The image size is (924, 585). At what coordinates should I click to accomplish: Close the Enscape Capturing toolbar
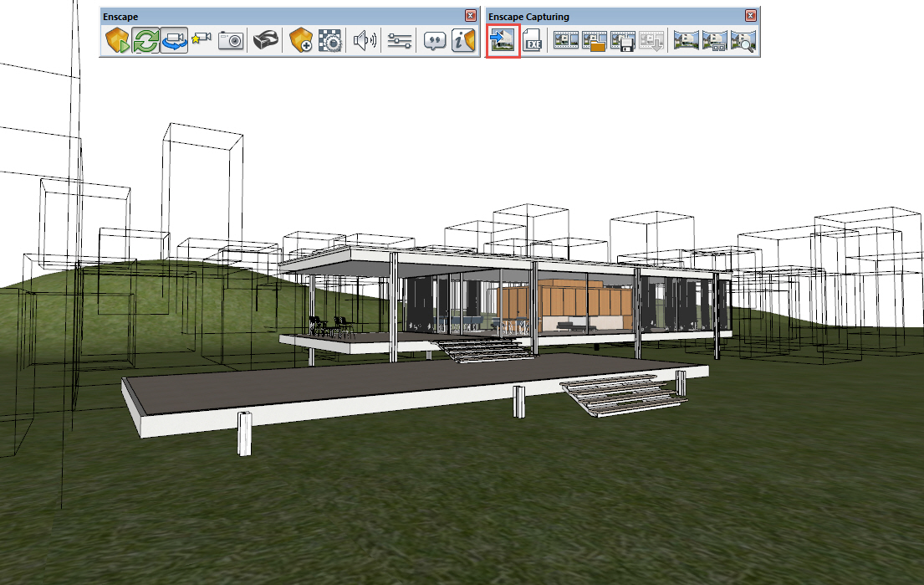750,16
